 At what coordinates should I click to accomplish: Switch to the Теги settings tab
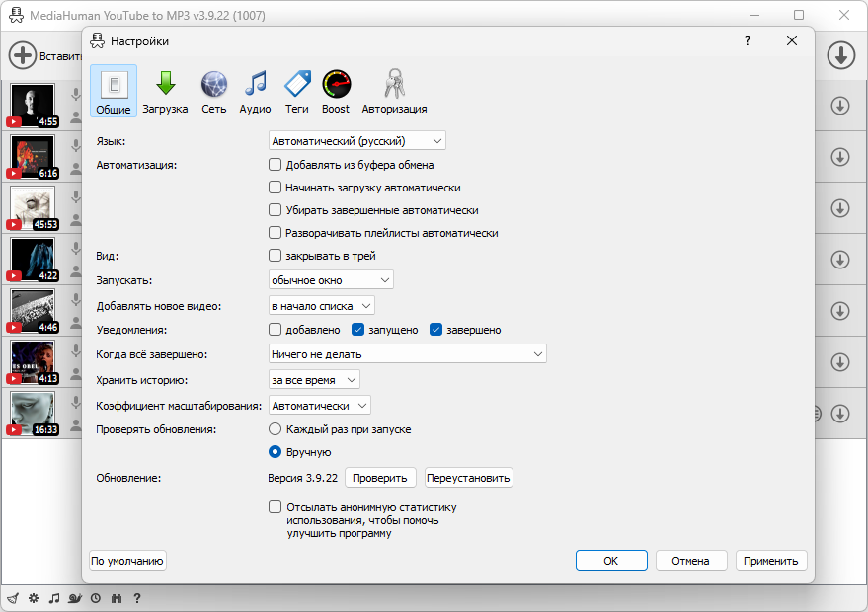click(x=297, y=92)
